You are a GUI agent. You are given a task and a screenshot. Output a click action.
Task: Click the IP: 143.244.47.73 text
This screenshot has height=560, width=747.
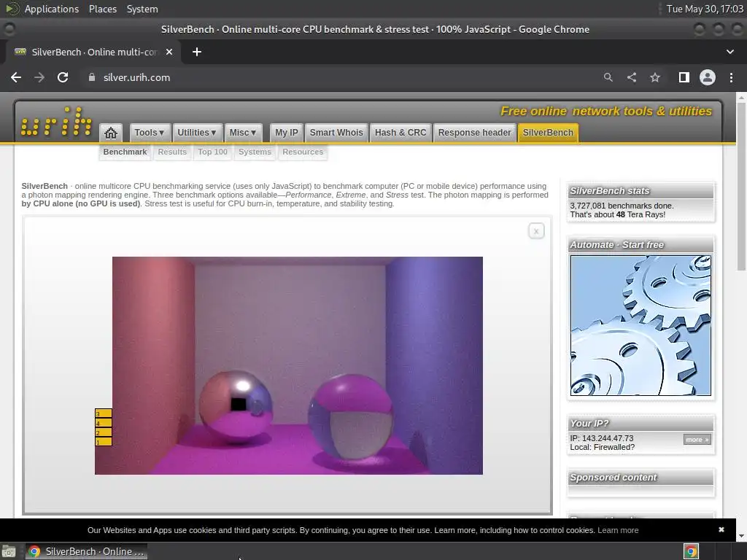tap(601, 438)
